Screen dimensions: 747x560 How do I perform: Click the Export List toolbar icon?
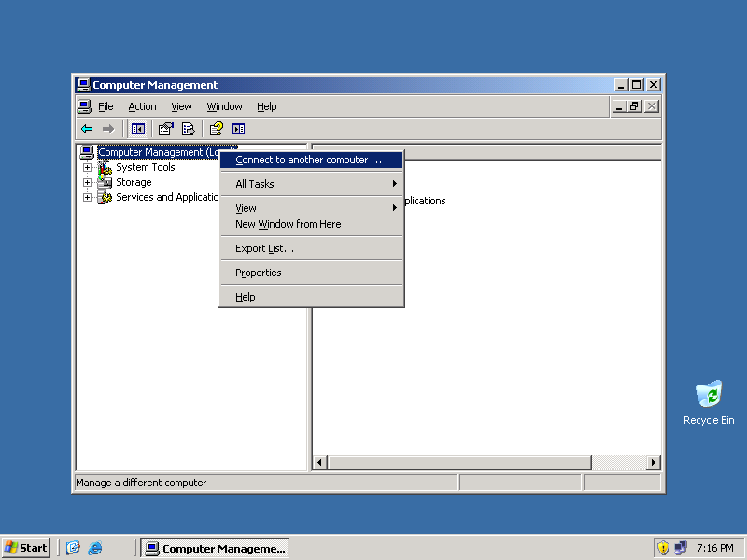click(x=189, y=129)
